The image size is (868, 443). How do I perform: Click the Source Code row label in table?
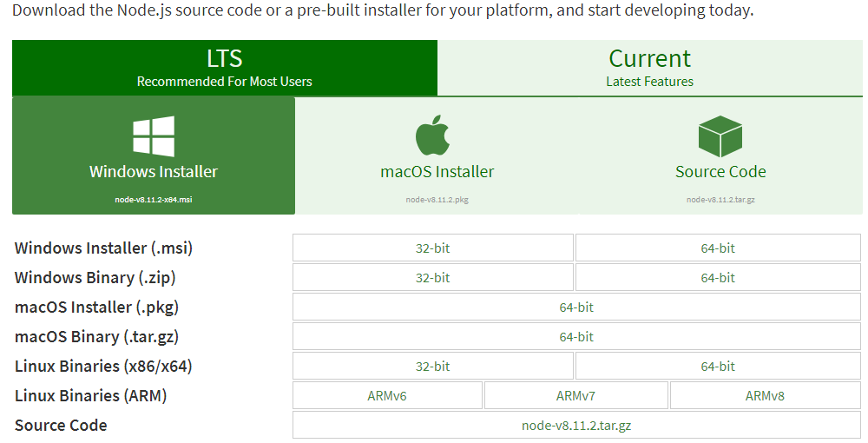tap(61, 426)
